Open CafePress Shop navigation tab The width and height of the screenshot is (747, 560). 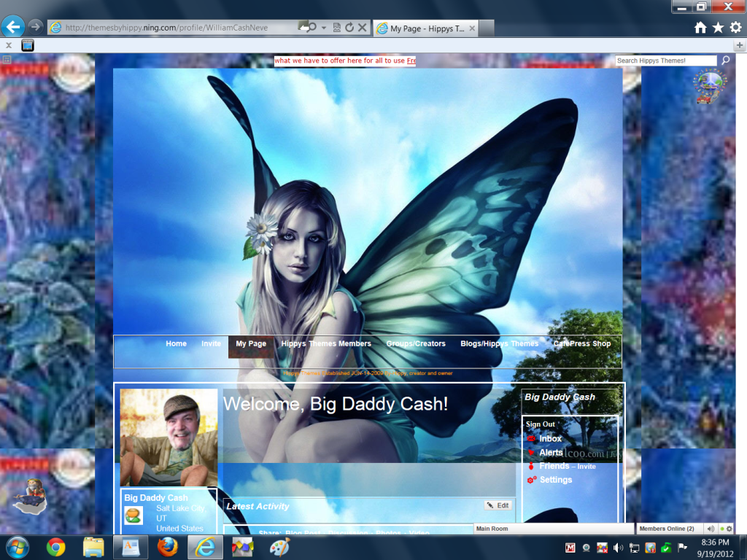click(x=581, y=343)
